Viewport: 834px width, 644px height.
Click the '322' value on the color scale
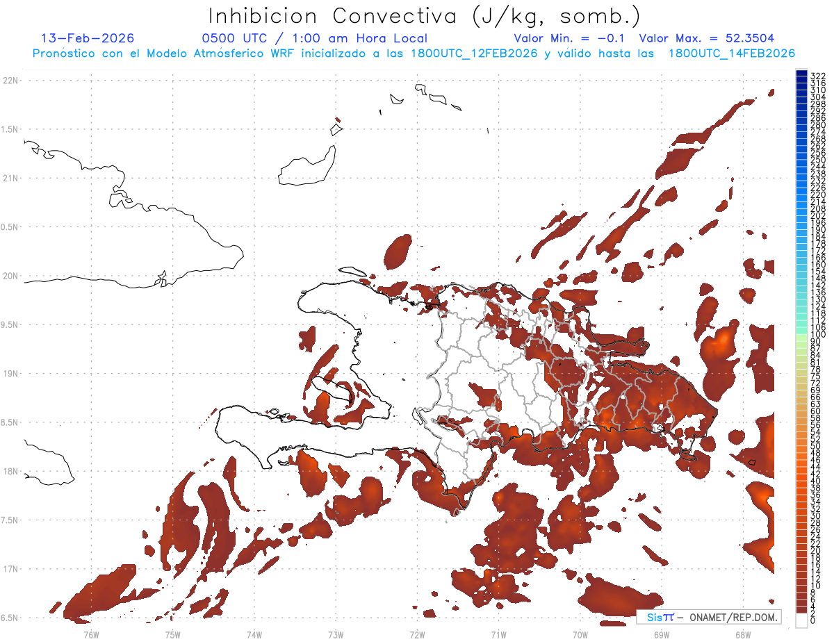click(818, 76)
